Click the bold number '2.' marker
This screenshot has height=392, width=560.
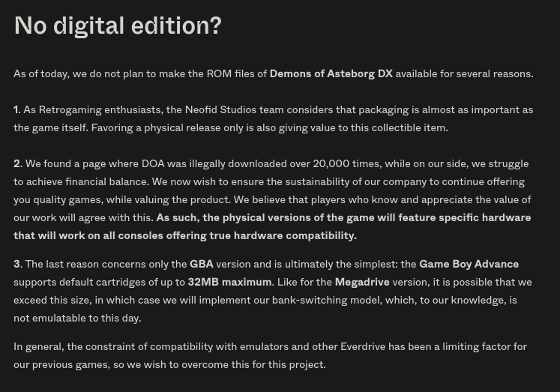[x=18, y=163]
